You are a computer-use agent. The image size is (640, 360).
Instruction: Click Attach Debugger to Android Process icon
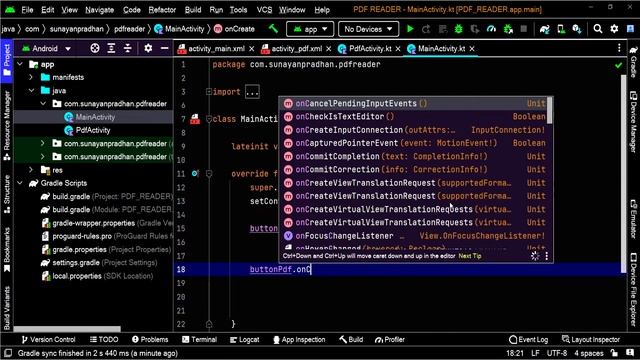click(508, 29)
